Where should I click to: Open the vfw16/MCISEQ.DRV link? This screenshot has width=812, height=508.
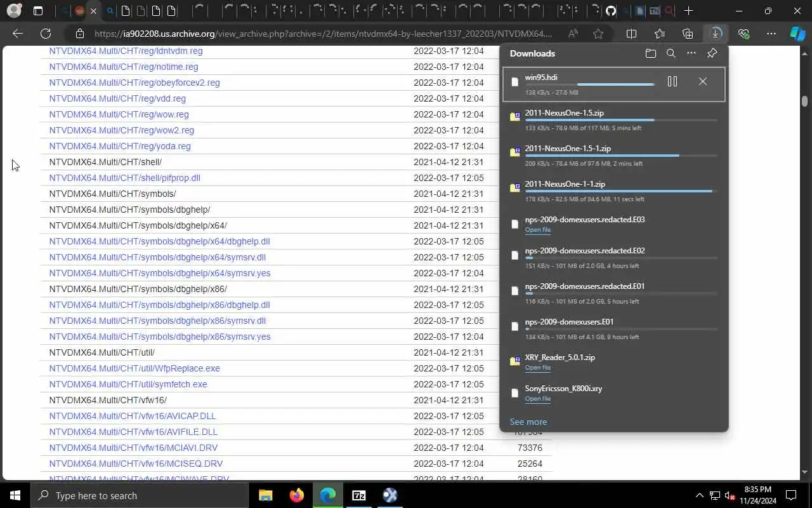click(x=136, y=464)
